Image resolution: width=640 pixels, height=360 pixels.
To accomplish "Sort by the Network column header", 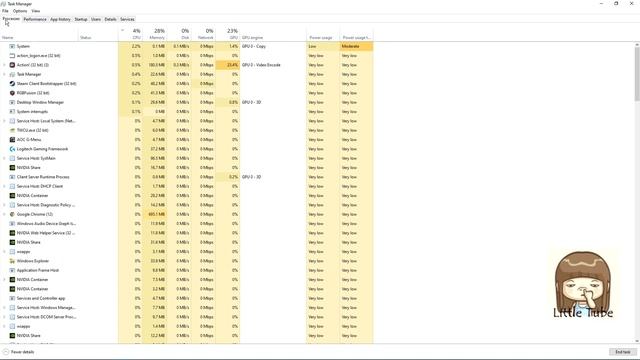I will click(203, 34).
